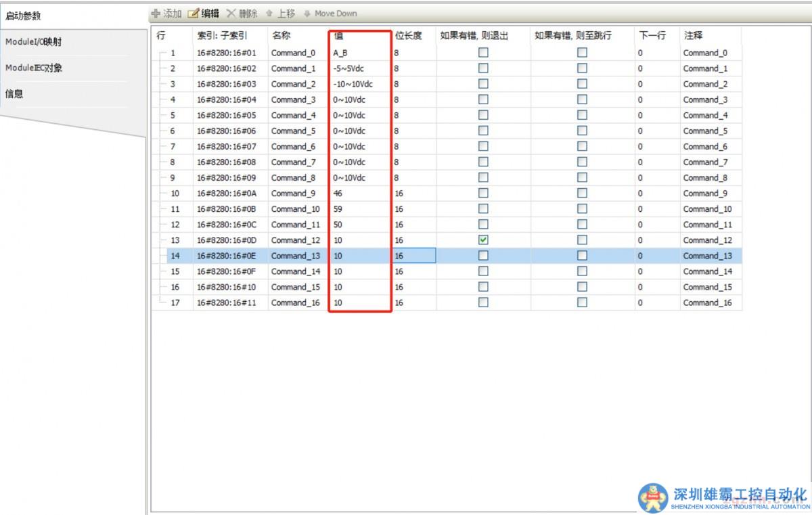Select the 信息 tab
The width and height of the screenshot is (812, 515).
[x=14, y=94]
